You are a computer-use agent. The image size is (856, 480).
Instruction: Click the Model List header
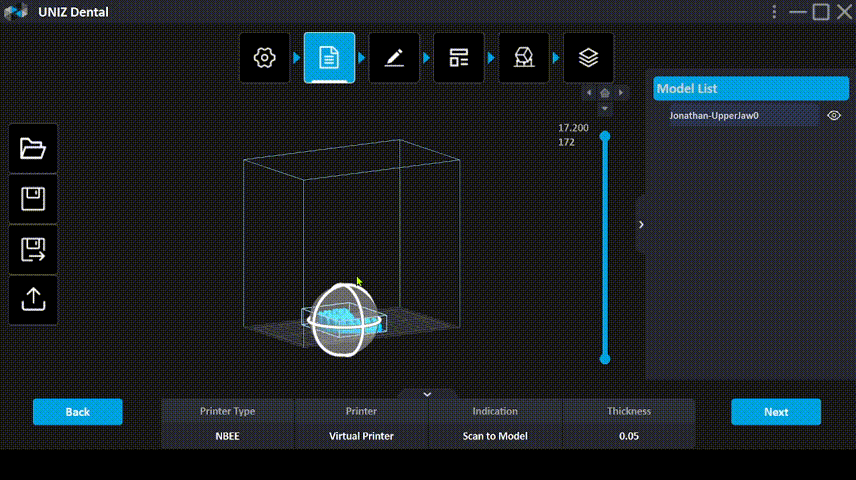(x=751, y=88)
